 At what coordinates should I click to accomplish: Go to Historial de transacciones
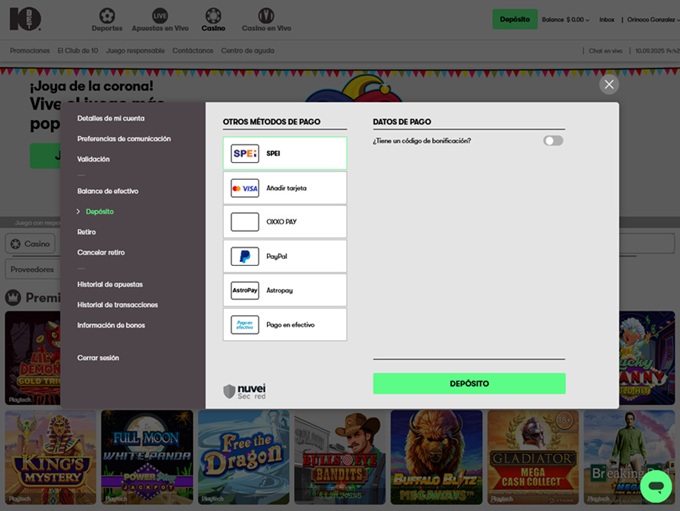click(117, 304)
